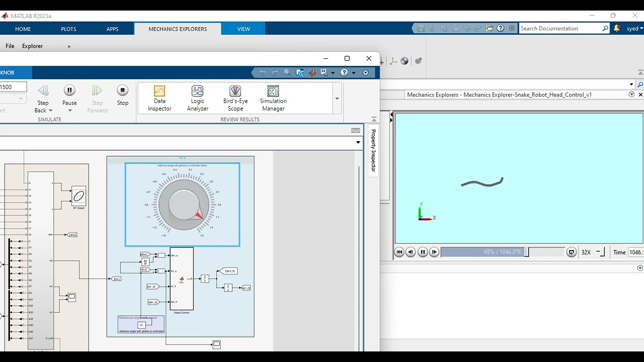Screen dimensions: 644x362
Task: Expand the Mechanics Explorer panel actions menu
Action: click(x=631, y=95)
